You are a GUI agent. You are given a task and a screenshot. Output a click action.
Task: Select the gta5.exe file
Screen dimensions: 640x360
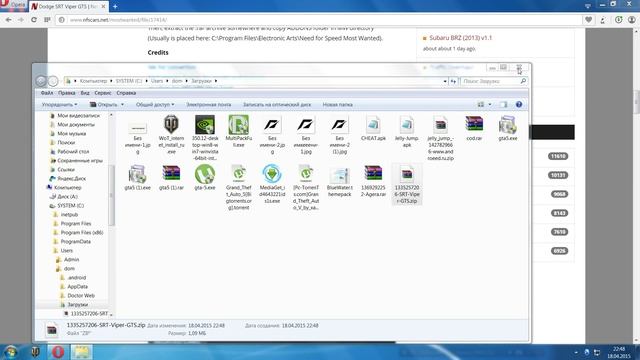508,124
